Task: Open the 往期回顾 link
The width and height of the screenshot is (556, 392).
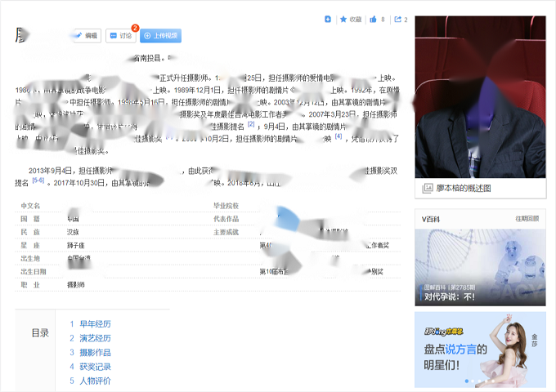Action: (x=527, y=219)
